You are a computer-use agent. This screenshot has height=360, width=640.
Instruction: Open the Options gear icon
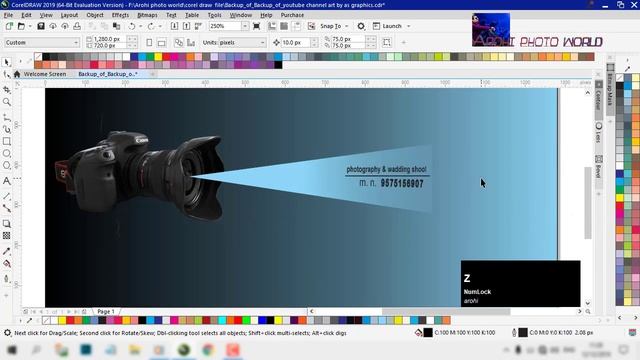pyautogui.click(x=361, y=26)
